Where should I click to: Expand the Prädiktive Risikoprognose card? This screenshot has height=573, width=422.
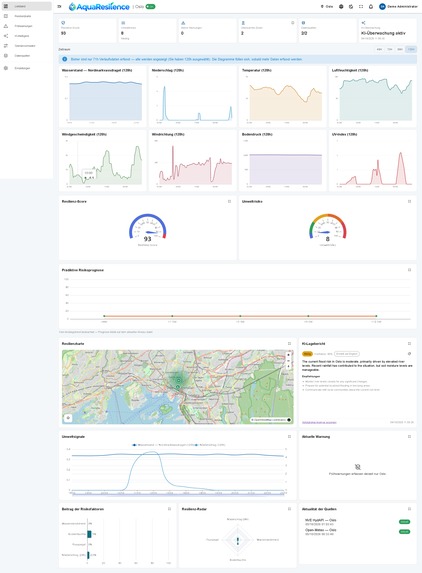[x=410, y=270]
